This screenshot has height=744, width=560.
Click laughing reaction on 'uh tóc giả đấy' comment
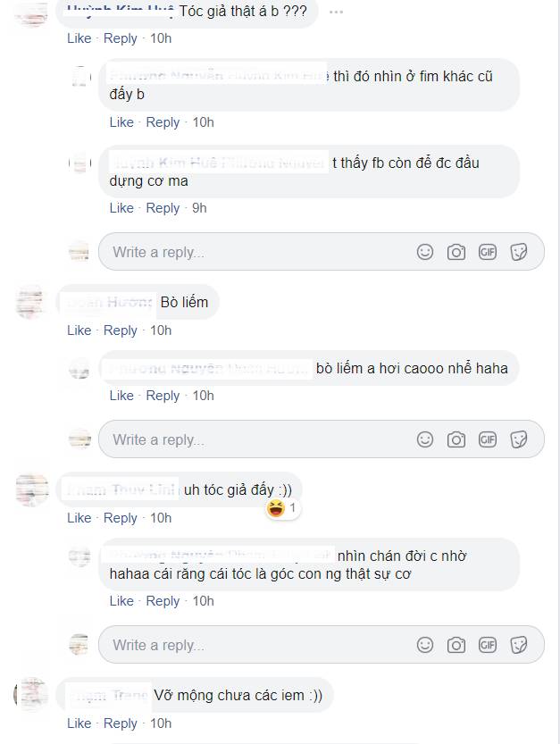[276, 509]
